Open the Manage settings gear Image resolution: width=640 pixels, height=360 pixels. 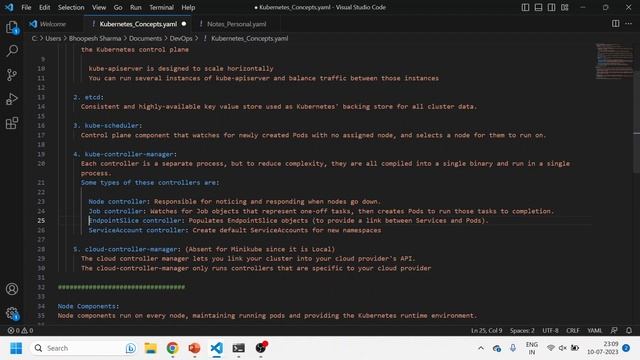12,313
